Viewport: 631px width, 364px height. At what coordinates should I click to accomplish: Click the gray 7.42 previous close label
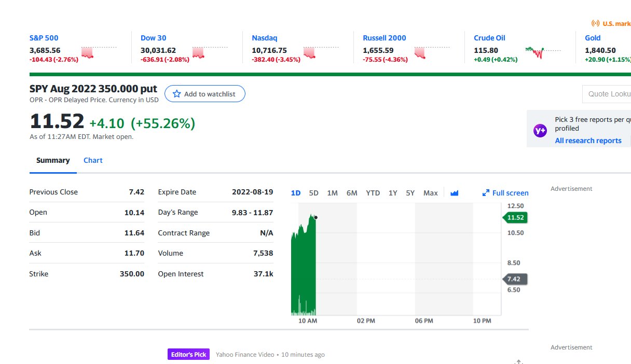tap(515, 279)
